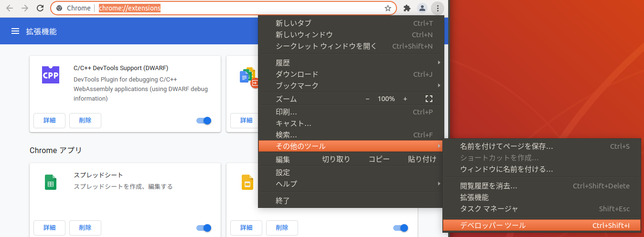Click the yellow Slides app icon
644x237 pixels.
(247, 182)
